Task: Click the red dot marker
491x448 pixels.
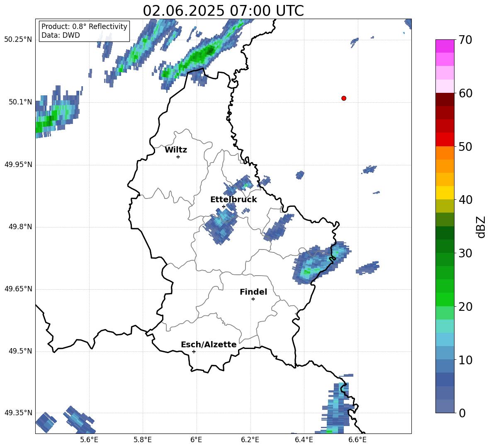Action: pos(343,98)
